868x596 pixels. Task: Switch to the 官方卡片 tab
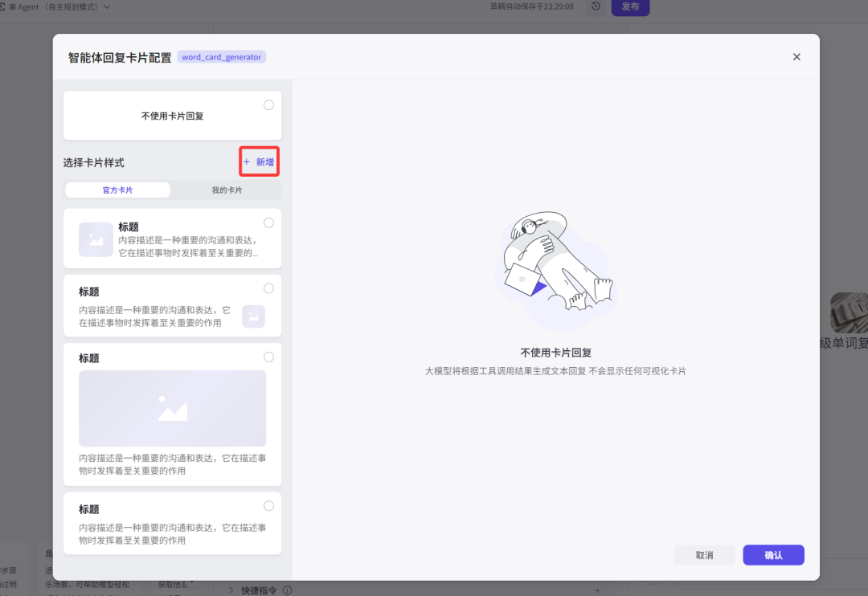tap(117, 190)
